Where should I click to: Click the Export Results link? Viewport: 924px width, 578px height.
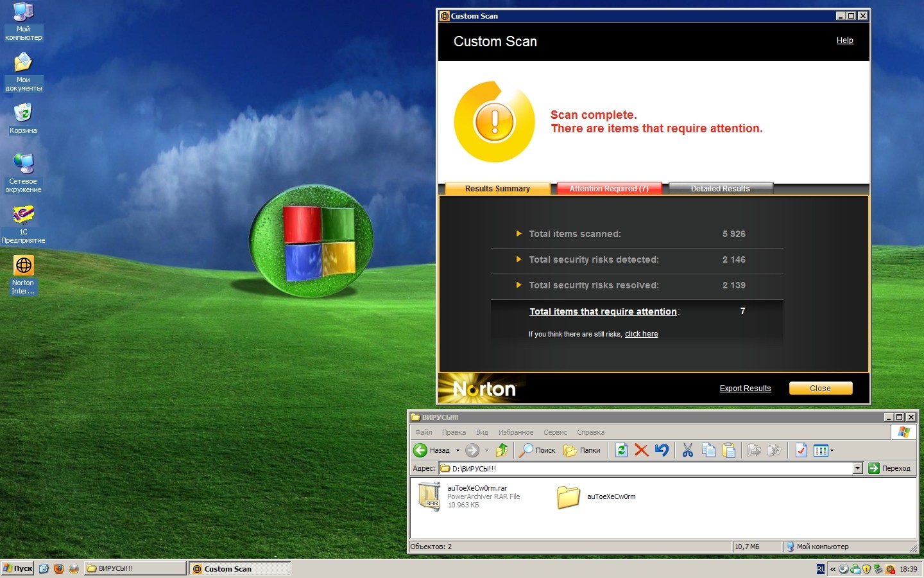pyautogui.click(x=745, y=389)
